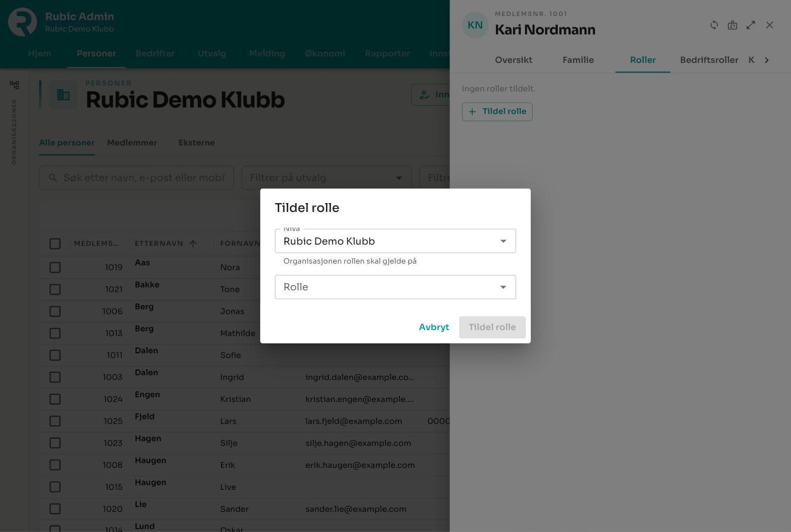Select the Roller tab
Screen dimensions: 791x532
(x=643, y=60)
